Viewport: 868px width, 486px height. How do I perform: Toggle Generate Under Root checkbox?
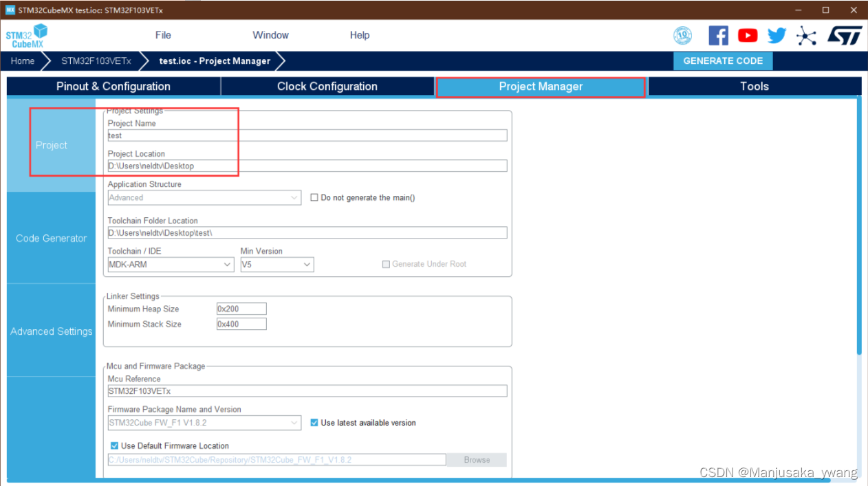pyautogui.click(x=386, y=264)
